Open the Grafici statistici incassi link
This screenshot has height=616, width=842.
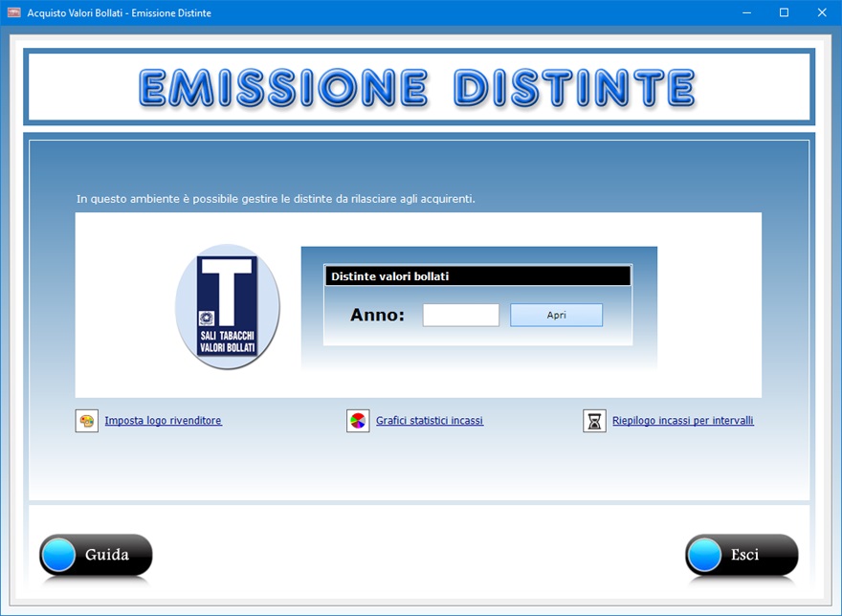430,421
